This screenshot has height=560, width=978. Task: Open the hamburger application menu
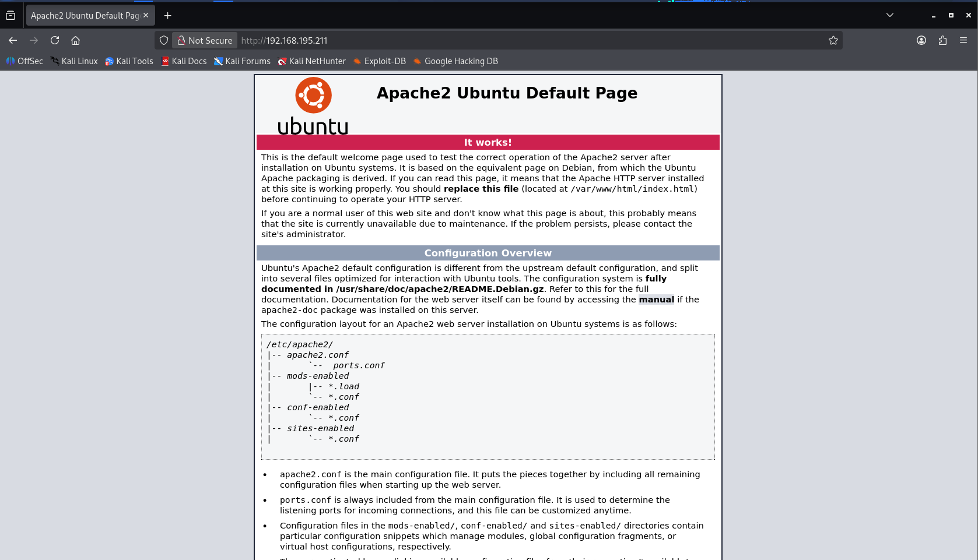(x=963, y=40)
